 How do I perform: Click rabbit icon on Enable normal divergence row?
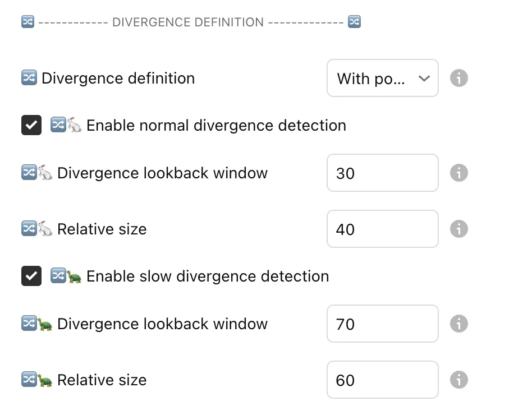[75, 125]
